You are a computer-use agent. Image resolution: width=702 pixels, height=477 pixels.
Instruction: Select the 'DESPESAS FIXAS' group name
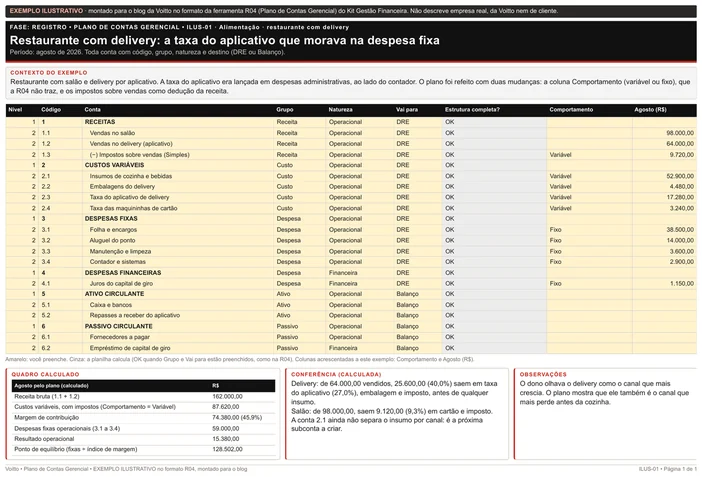(111, 219)
